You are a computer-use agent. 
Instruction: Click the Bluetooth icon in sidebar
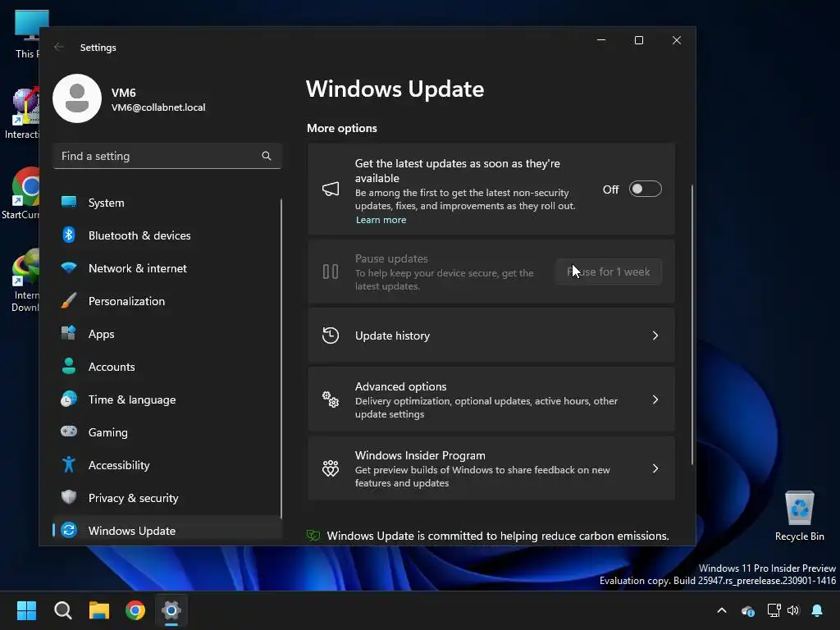point(69,235)
